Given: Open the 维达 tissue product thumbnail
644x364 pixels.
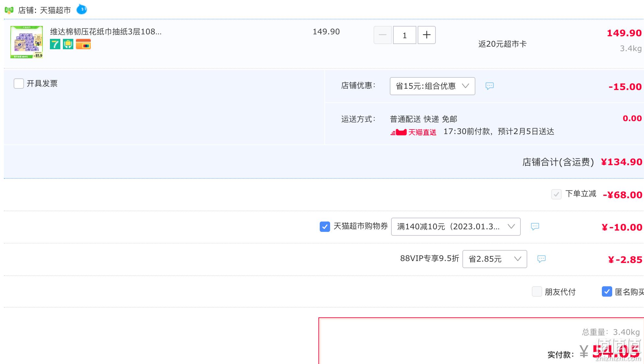Looking at the screenshot, I should click(x=27, y=42).
